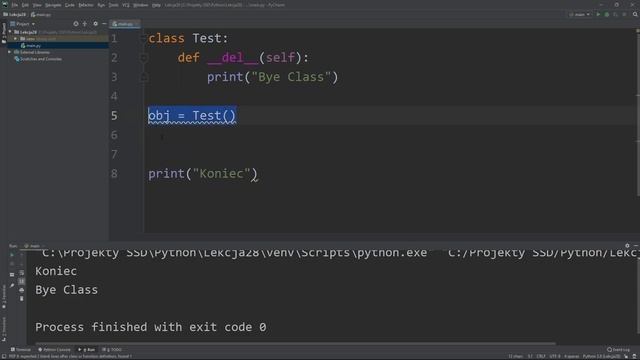Click Lekcja28 breadcrumb in navigation bar
This screenshot has height=360, width=640.
point(15,14)
